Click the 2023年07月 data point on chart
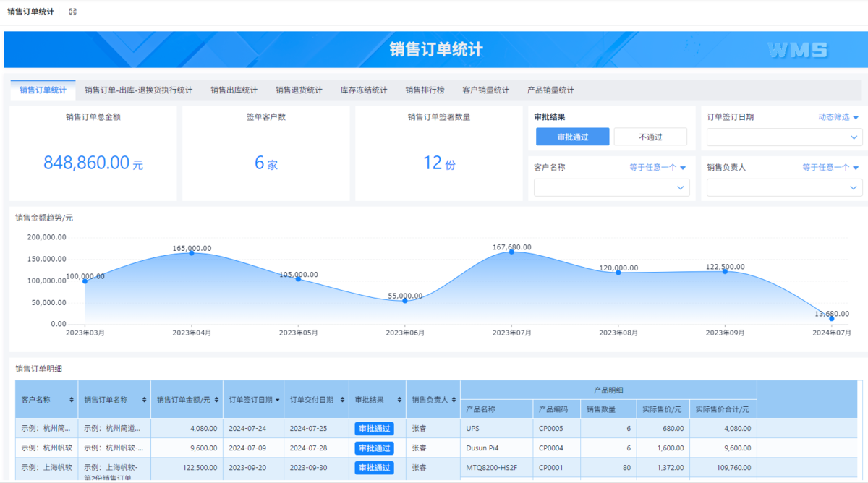Viewport: 868px width, 483px height. point(511,252)
